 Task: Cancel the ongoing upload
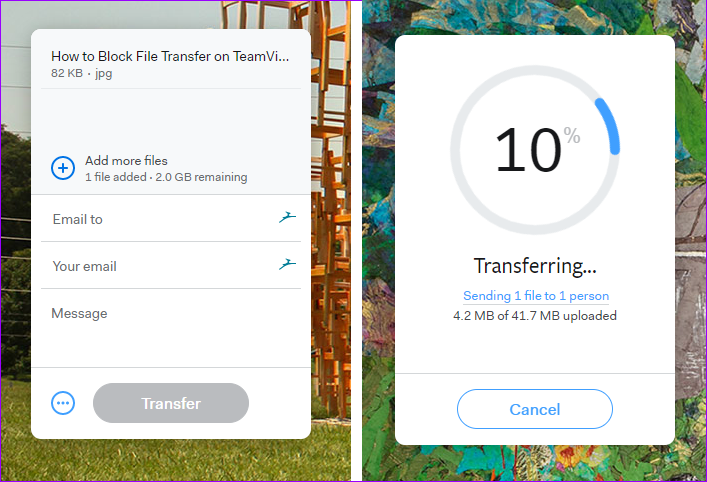pyautogui.click(x=535, y=409)
